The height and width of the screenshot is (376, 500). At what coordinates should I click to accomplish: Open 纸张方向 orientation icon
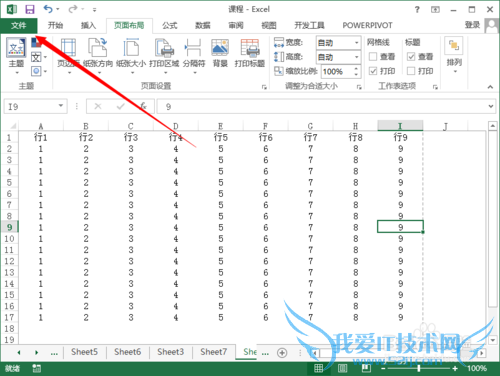tap(98, 47)
